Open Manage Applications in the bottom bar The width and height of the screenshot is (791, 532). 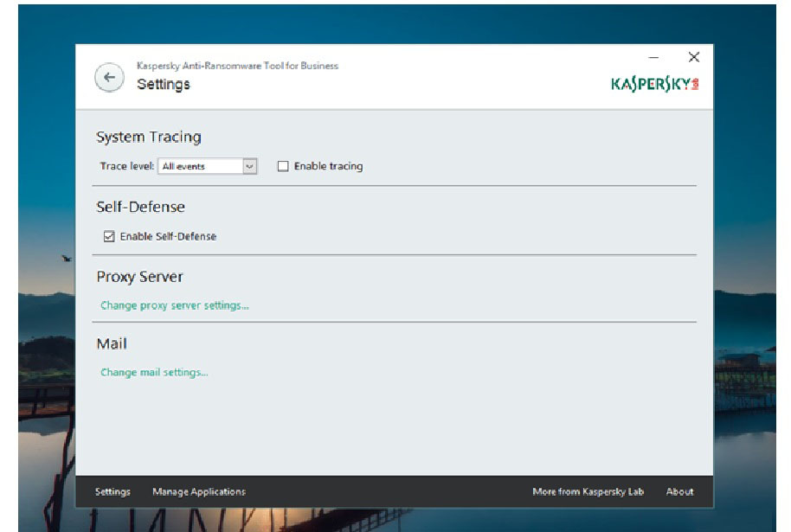coord(199,491)
